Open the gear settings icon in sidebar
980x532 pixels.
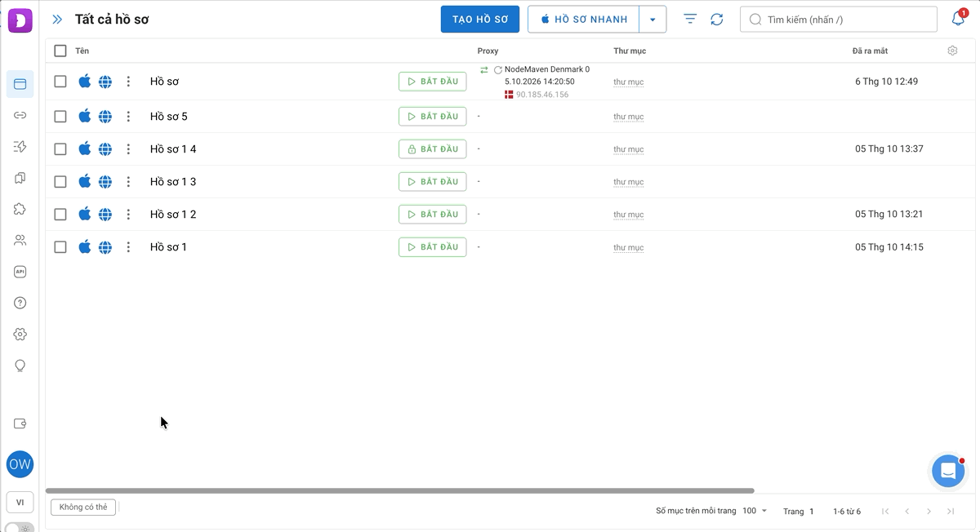click(20, 335)
